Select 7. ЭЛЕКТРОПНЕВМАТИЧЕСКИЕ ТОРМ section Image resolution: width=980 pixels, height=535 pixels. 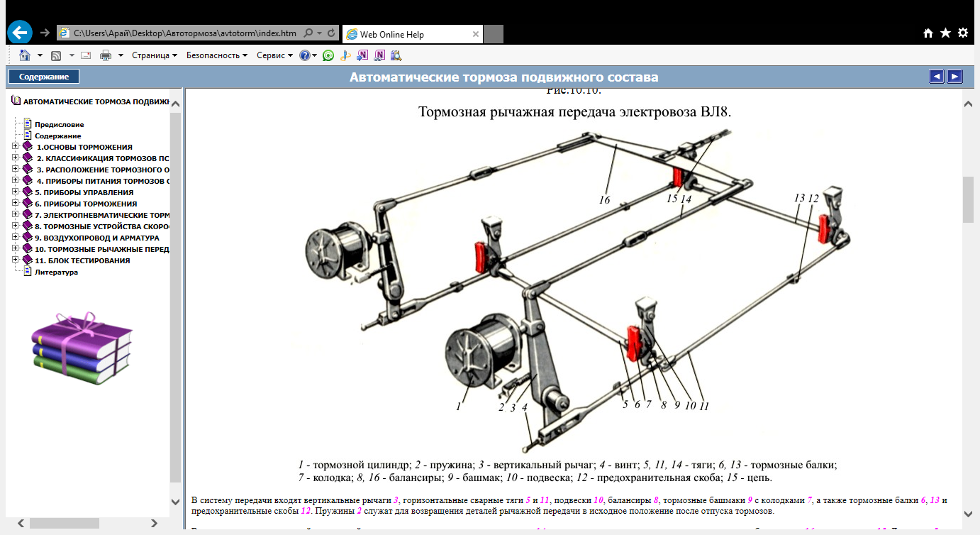pos(102,215)
